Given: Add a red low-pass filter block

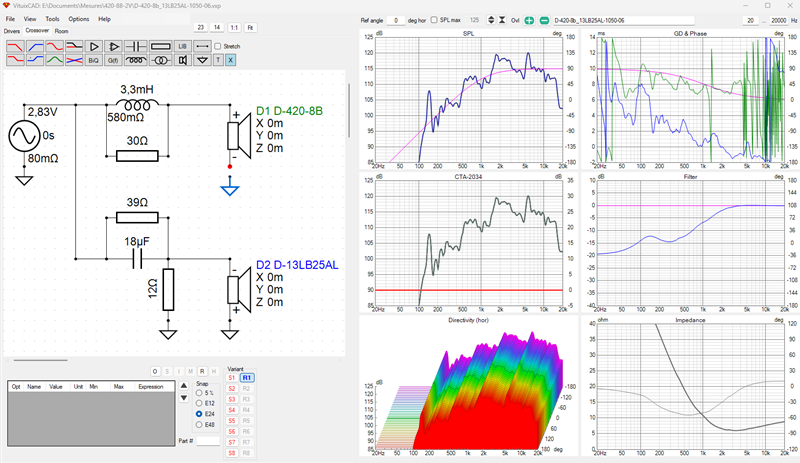Looking at the screenshot, I should (x=16, y=46).
